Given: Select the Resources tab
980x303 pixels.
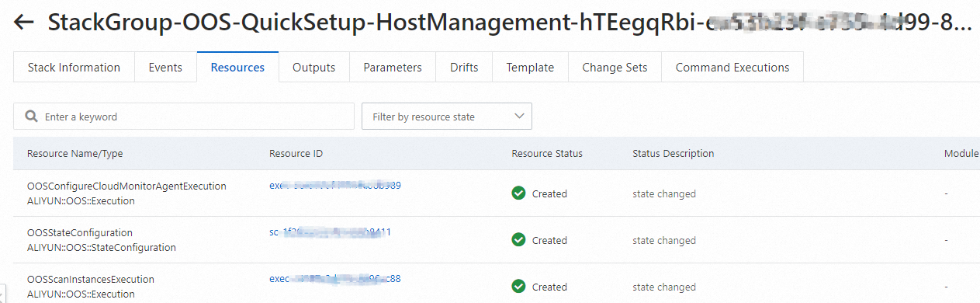Looking at the screenshot, I should tap(237, 68).
